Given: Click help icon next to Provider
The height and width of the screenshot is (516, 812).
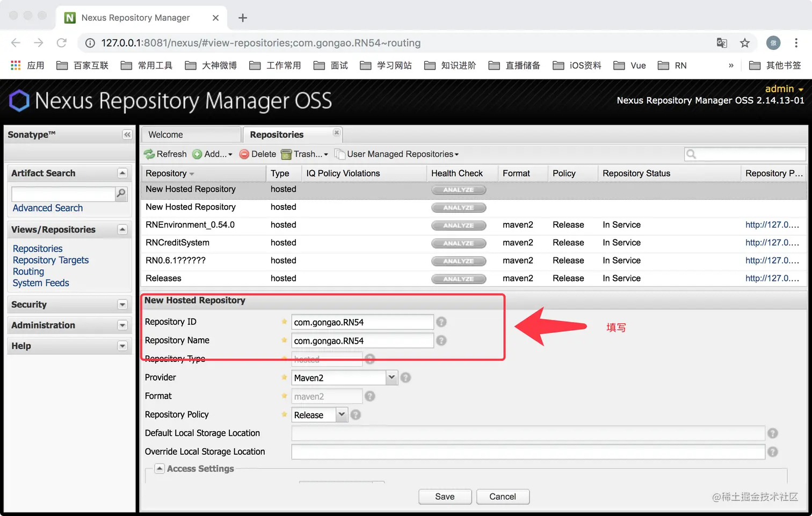Looking at the screenshot, I should pyautogui.click(x=405, y=377).
